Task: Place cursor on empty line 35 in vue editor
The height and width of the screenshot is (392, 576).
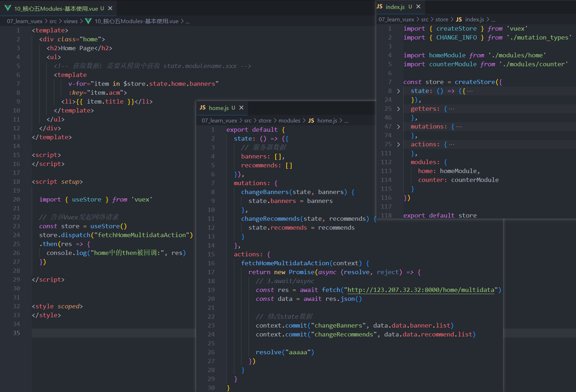Action: (x=114, y=333)
